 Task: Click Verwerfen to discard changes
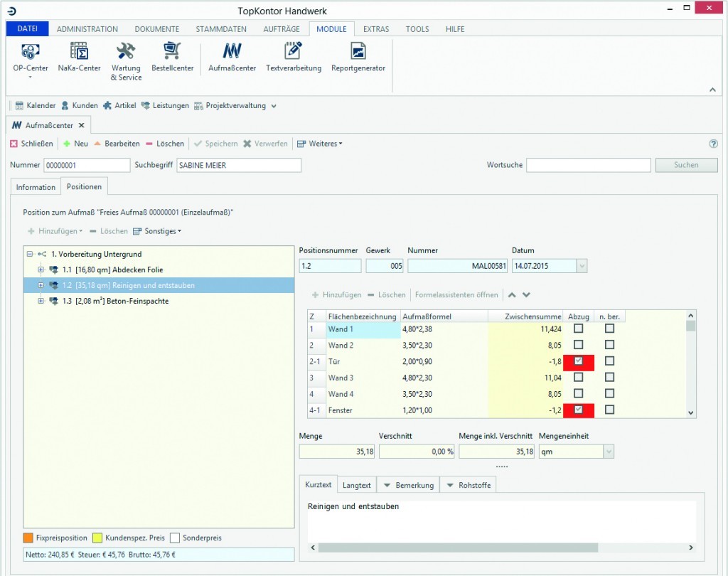click(266, 144)
